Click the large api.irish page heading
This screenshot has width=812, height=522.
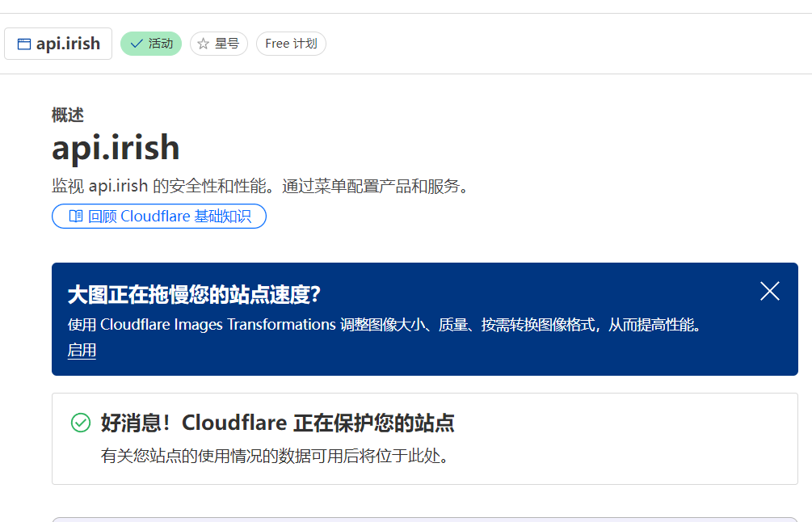(116, 148)
